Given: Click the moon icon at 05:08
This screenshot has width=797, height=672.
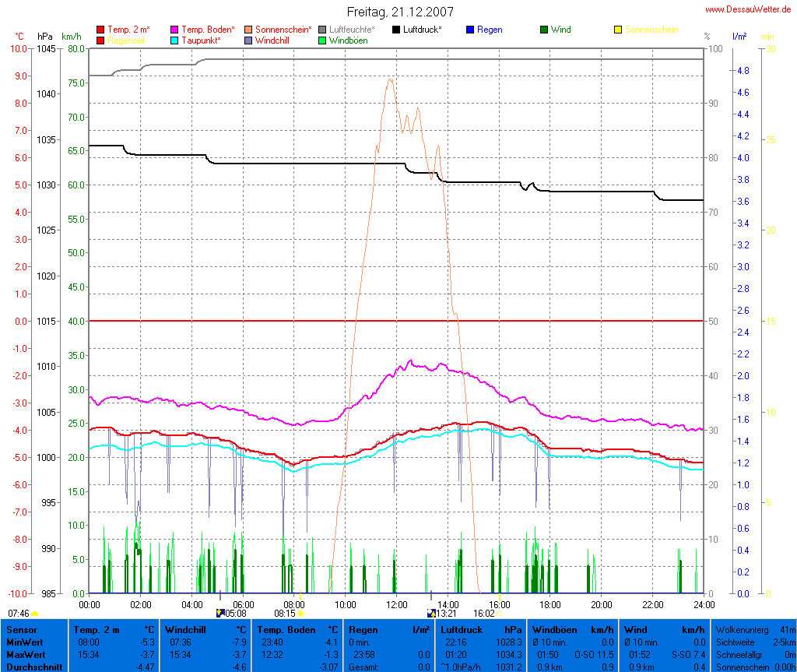Looking at the screenshot, I should point(219,613).
